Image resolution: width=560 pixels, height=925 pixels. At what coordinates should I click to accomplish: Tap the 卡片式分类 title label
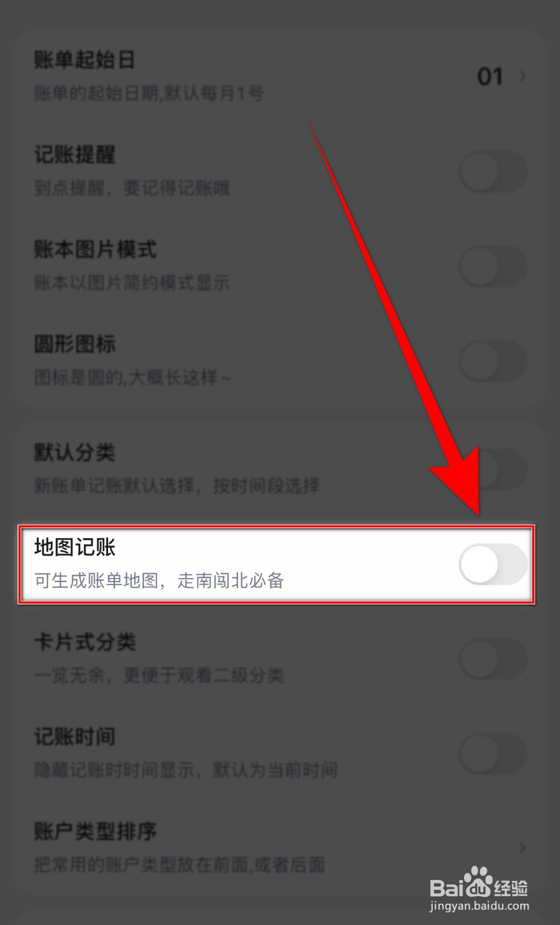point(85,642)
